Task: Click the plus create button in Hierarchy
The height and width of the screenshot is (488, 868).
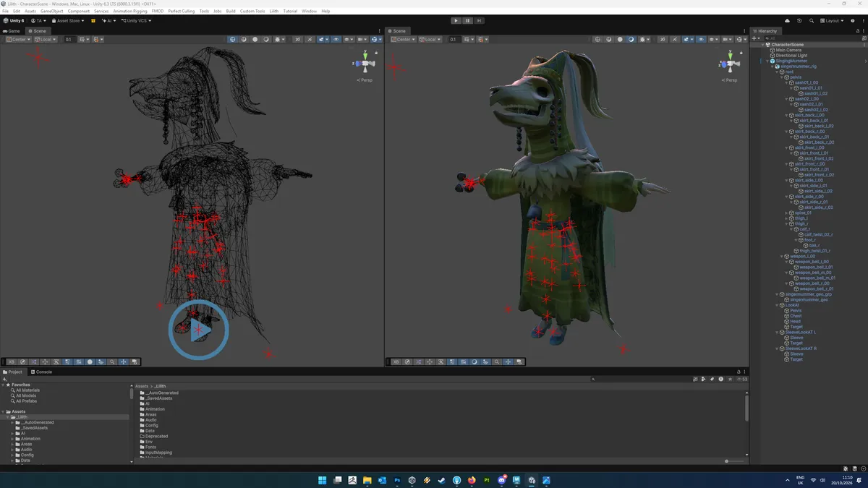Action: 754,38
